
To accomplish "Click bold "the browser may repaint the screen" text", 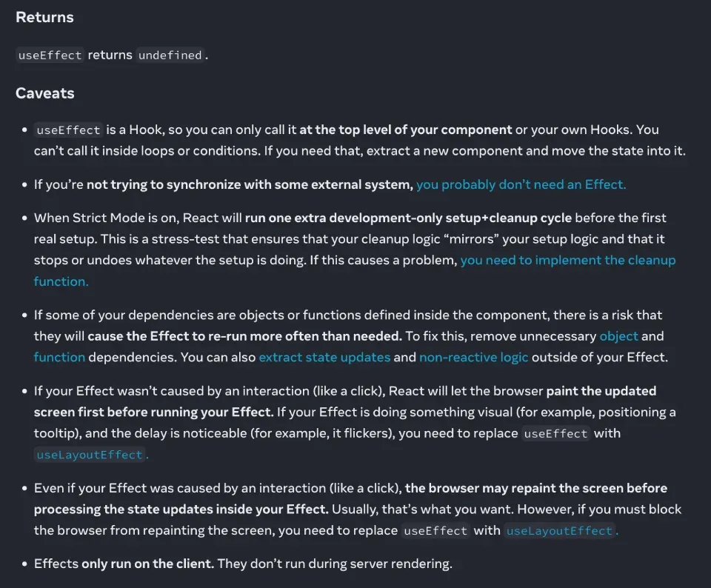I will [536, 488].
